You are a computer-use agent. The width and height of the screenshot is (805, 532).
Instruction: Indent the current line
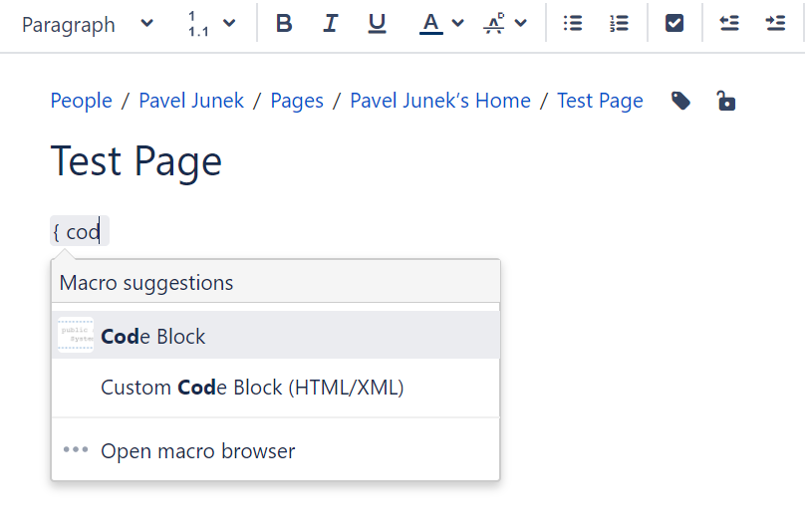pos(775,23)
